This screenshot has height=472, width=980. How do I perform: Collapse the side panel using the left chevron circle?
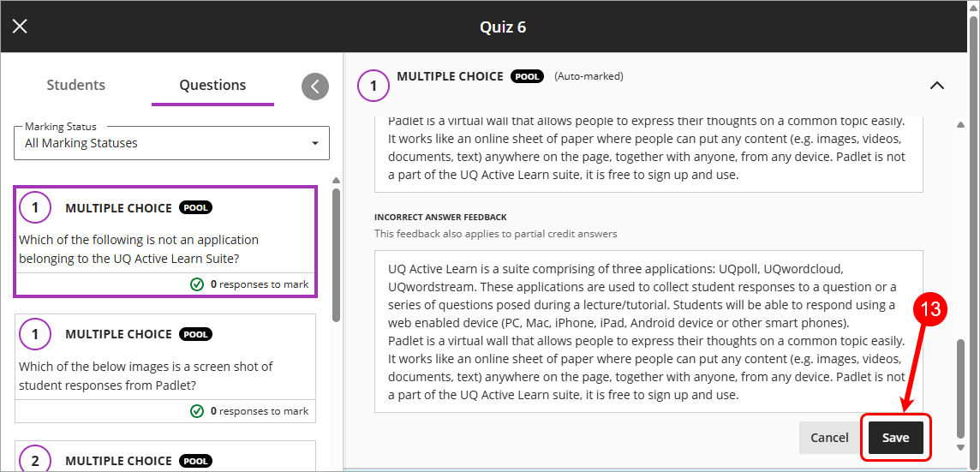(x=315, y=87)
